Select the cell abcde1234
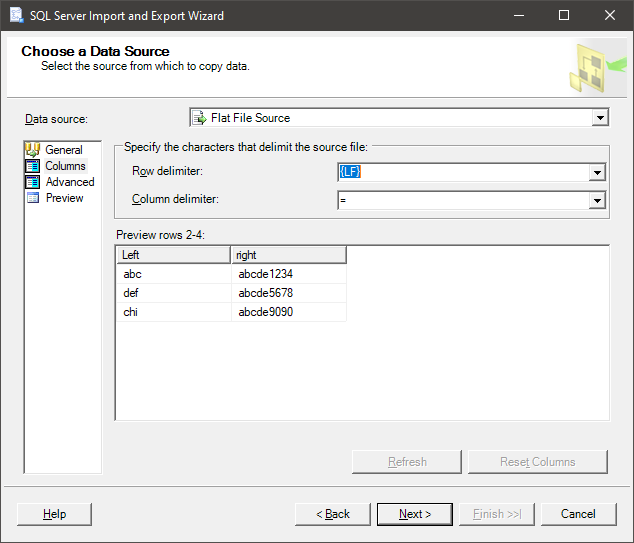The image size is (634, 543). (289, 274)
